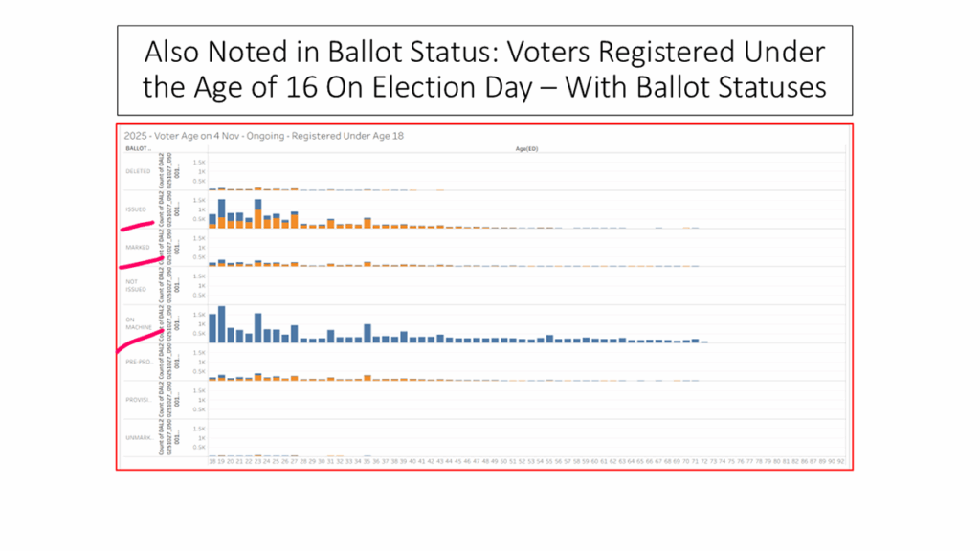Click the age 35 bar in ON MACHINE row
Viewport: 980px width, 551px height.
click(367, 333)
